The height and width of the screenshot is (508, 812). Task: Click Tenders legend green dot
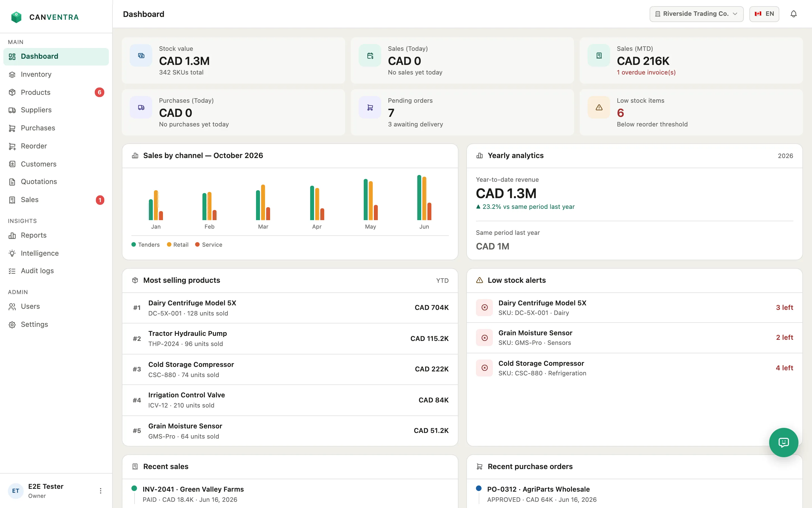point(134,245)
